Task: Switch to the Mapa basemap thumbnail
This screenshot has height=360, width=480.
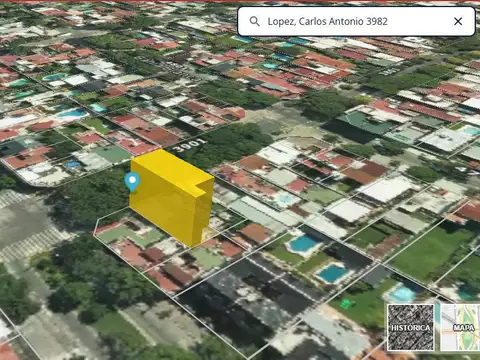Action: coord(461,327)
